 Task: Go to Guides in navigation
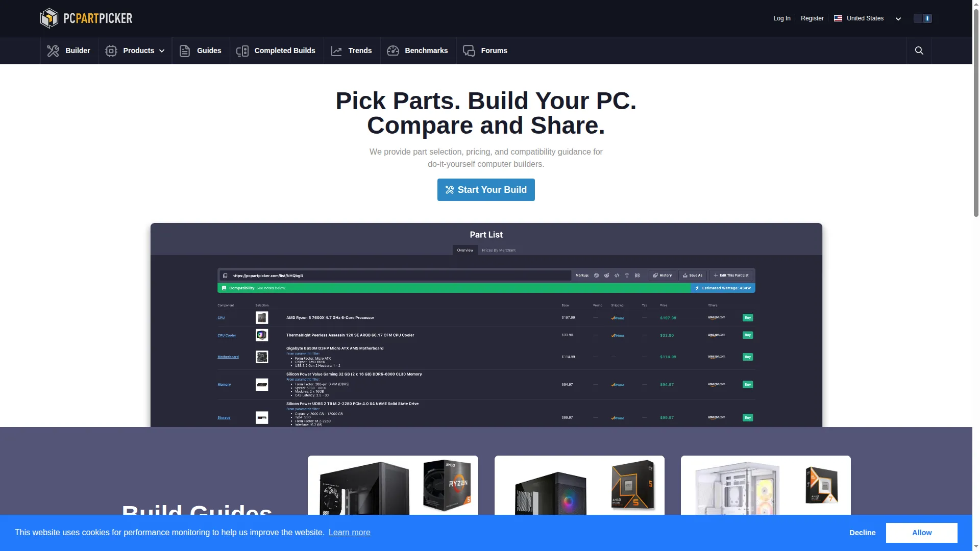click(x=201, y=51)
